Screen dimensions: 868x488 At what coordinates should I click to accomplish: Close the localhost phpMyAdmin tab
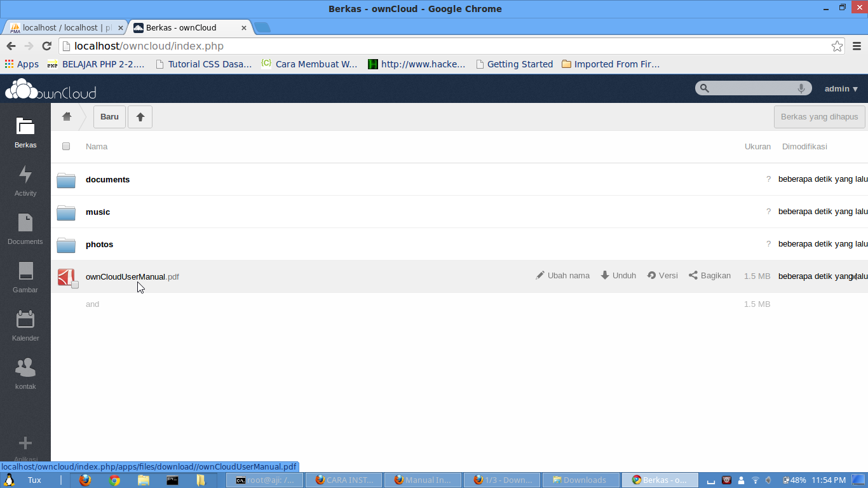121,28
